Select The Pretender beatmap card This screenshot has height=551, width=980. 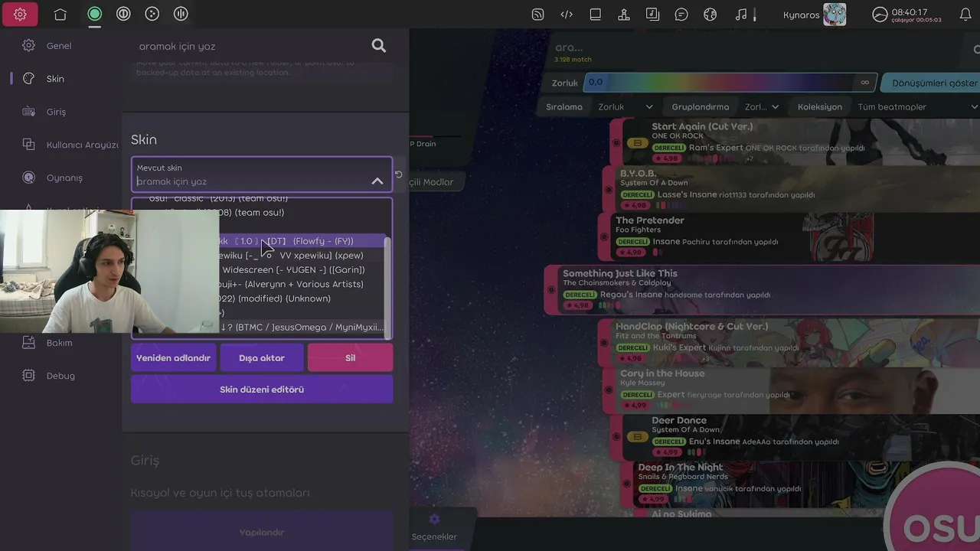[x=789, y=236]
